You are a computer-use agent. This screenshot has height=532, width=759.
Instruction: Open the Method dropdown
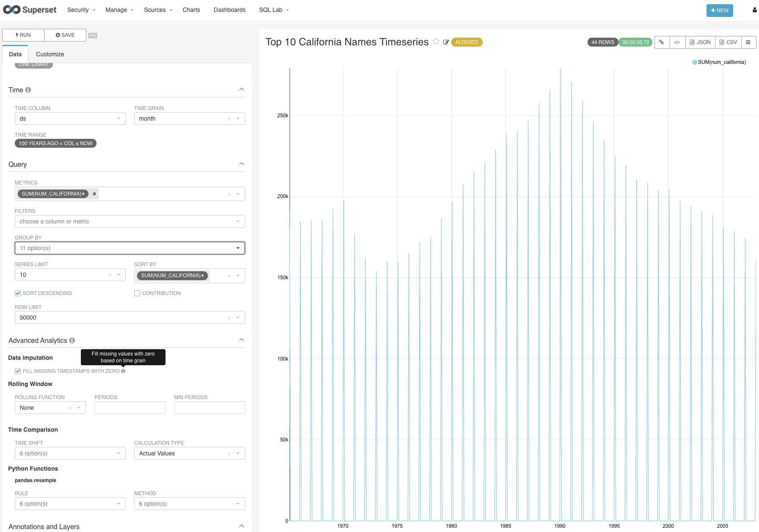(190, 504)
